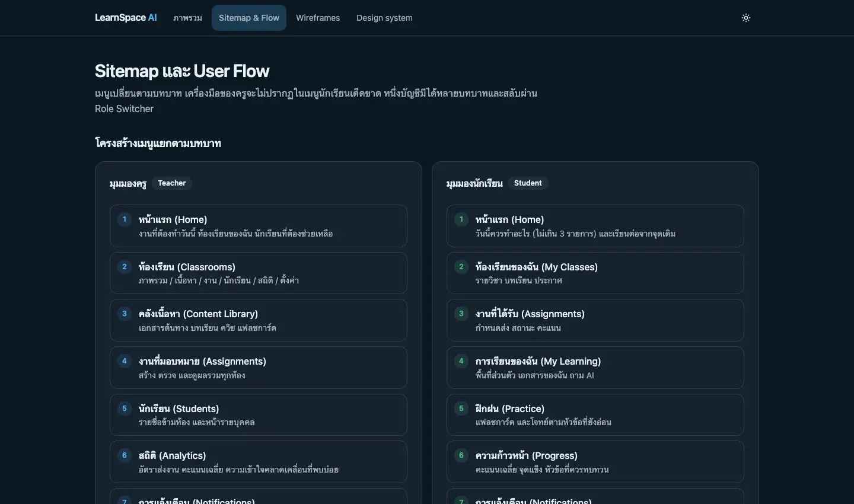The image size is (854, 504).
Task: Click the Sitemap และ User Flow heading
Action: click(x=182, y=71)
